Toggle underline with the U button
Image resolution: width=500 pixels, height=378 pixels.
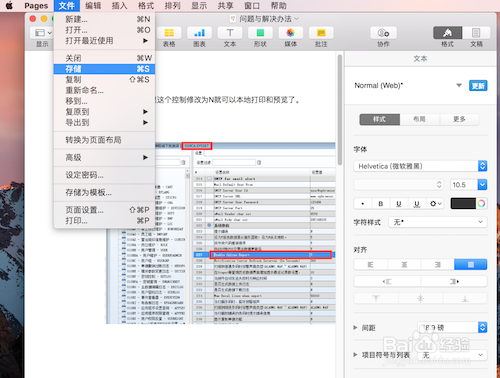click(x=399, y=204)
